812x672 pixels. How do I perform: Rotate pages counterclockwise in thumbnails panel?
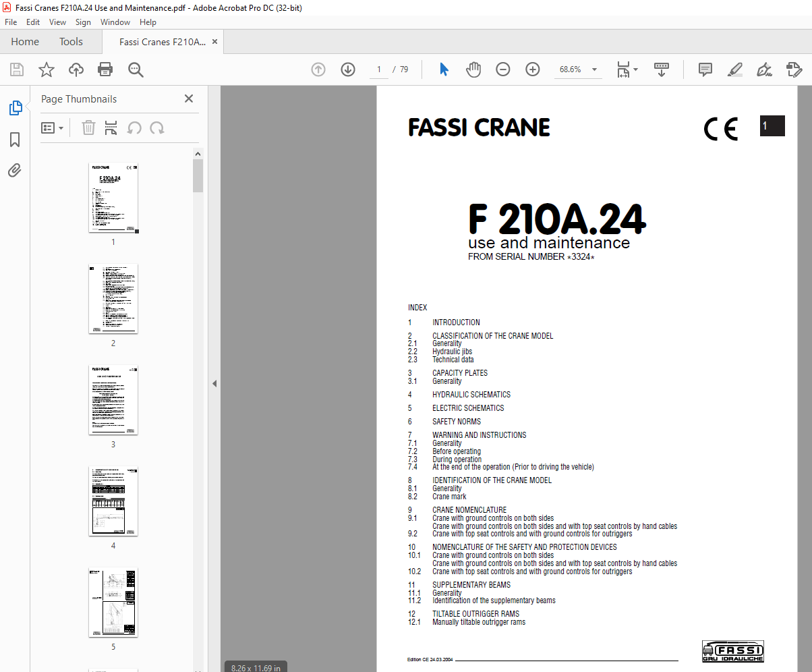(134, 128)
